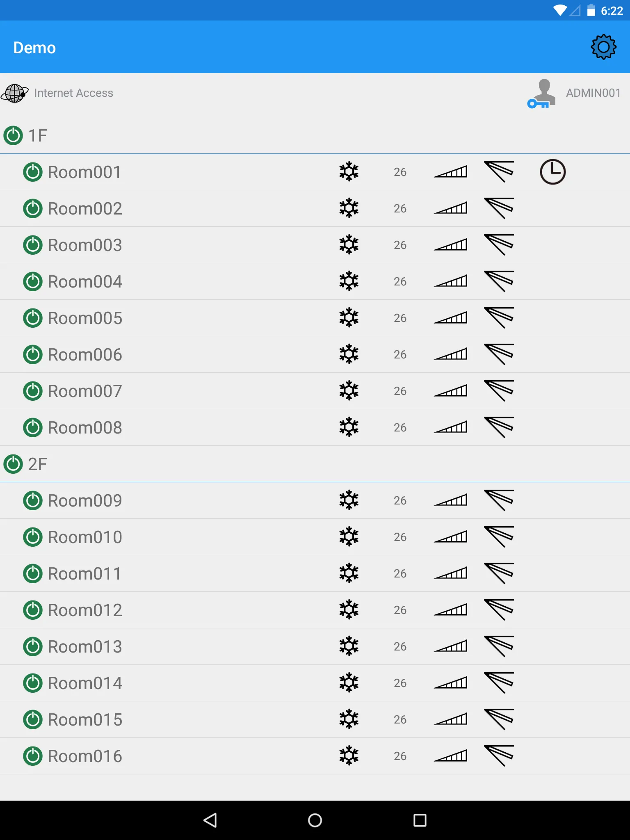Tap the snowflake mode icon for Room014
The width and height of the screenshot is (630, 840).
(x=349, y=683)
